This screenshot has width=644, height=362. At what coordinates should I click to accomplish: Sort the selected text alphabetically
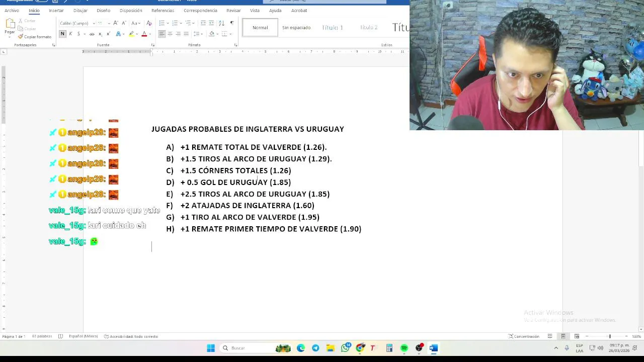pos(221,23)
